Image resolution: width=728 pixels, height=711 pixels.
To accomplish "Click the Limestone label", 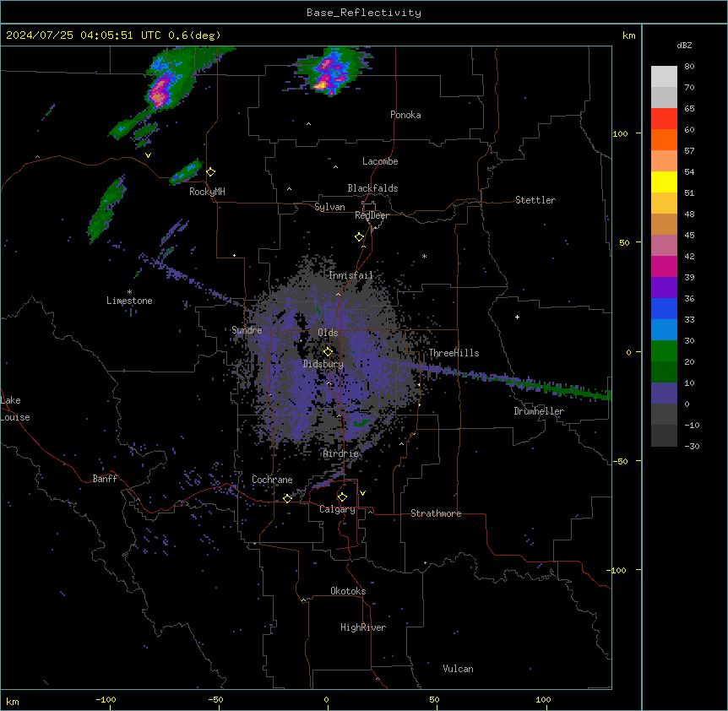I will point(129,301).
